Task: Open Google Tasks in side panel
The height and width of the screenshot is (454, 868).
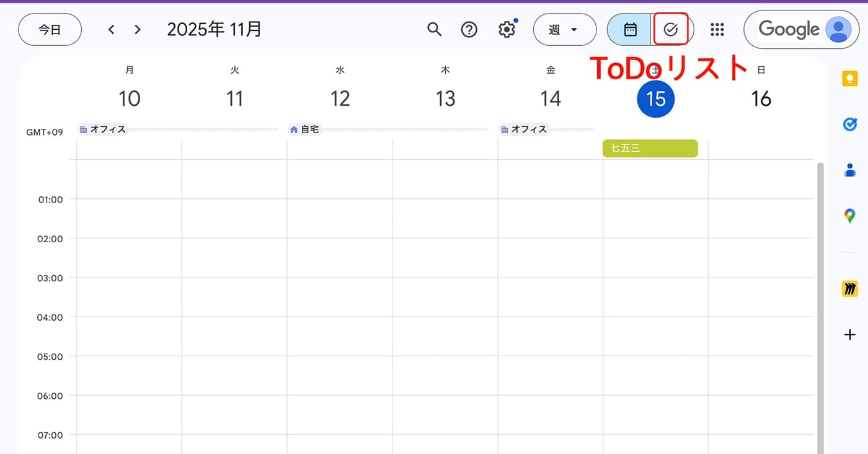Action: 849,124
